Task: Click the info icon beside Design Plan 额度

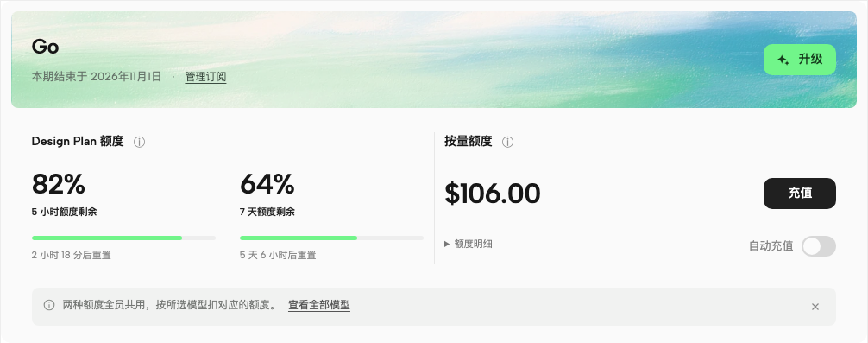Action: (140, 142)
